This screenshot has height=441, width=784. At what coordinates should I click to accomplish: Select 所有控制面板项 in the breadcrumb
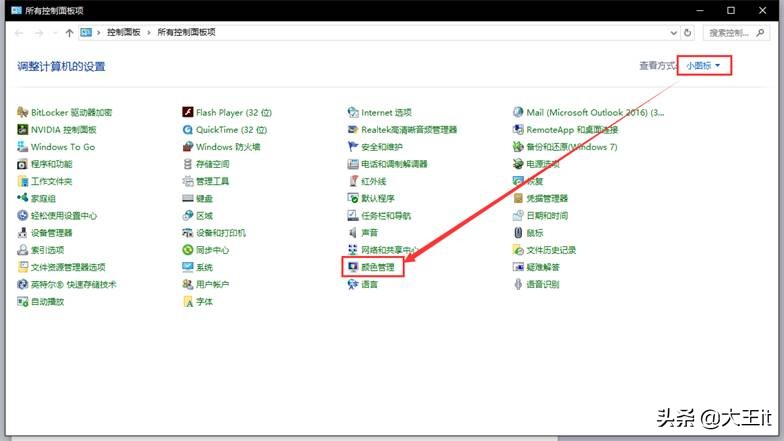point(186,32)
